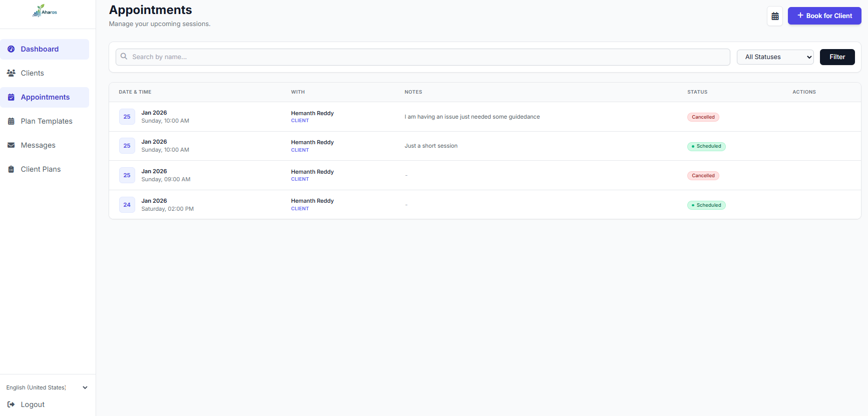Click Scheduled status on short session row
This screenshot has height=416, width=868.
click(x=706, y=146)
